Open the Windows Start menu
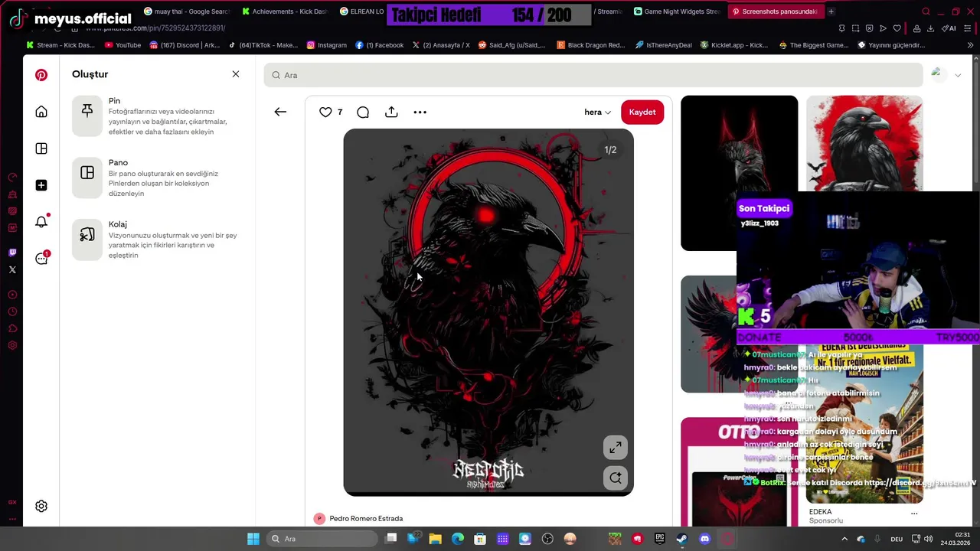 253,539
